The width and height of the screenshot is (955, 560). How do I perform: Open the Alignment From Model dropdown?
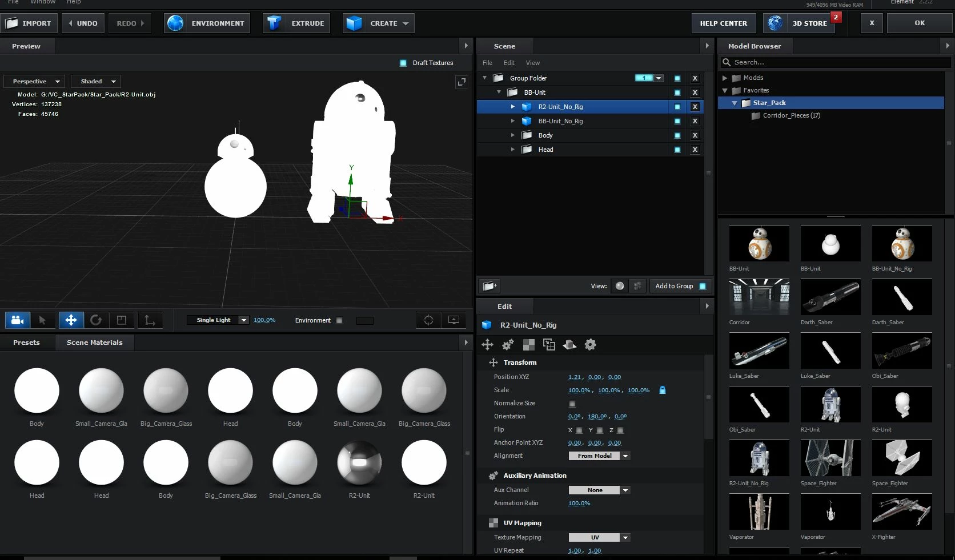599,456
